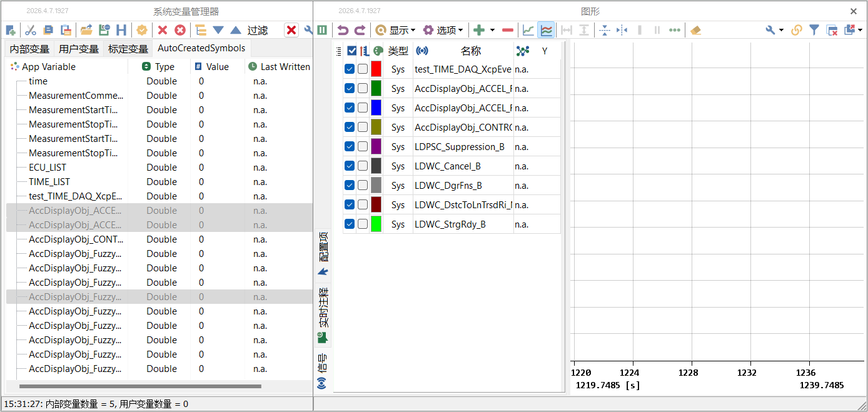Click the scissors cut icon
This screenshot has width=868, height=412.
coord(30,30)
